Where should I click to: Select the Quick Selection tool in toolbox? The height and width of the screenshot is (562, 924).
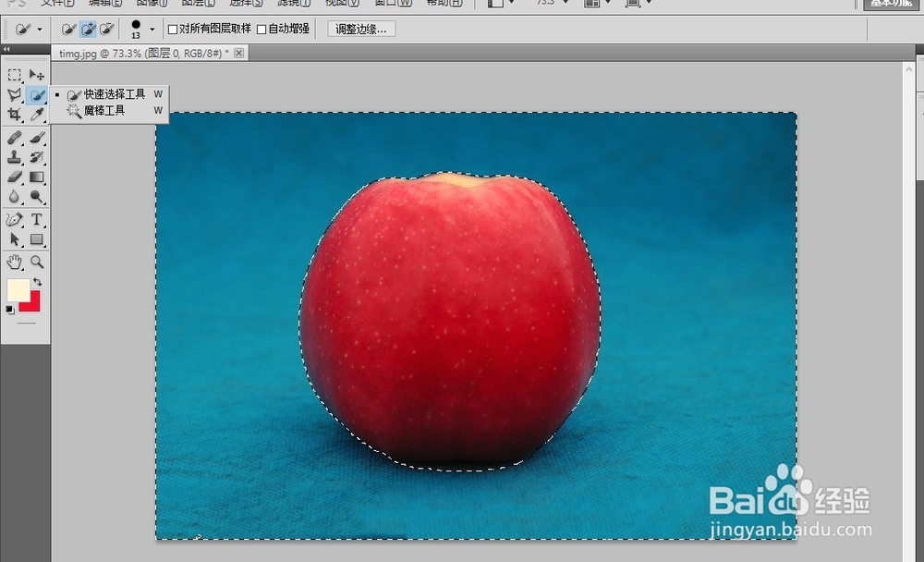(37, 94)
